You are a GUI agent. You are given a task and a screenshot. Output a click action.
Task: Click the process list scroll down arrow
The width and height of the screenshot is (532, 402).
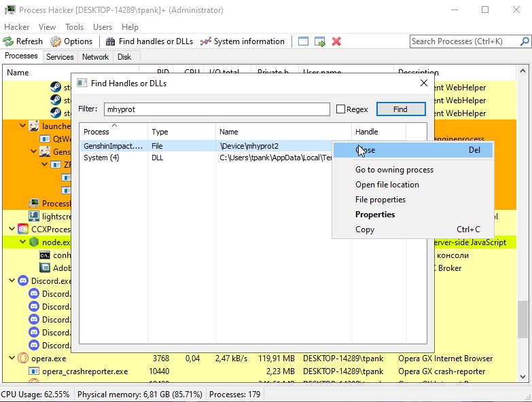(x=522, y=377)
